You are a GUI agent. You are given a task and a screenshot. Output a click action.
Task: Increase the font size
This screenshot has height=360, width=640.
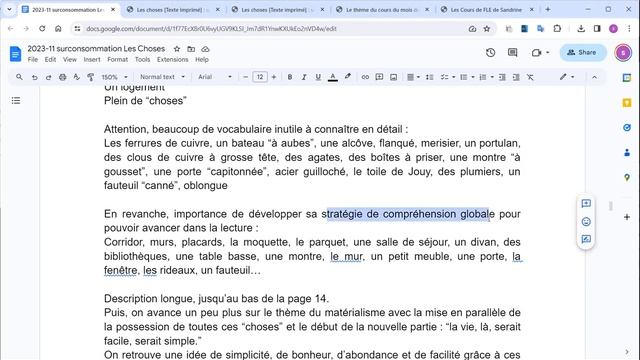click(x=274, y=77)
